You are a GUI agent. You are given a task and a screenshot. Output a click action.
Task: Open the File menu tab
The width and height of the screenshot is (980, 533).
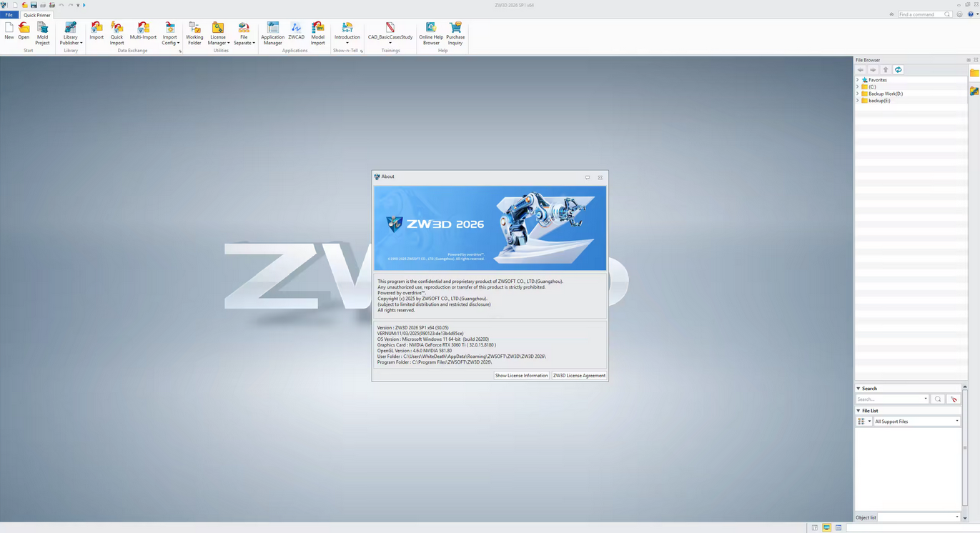point(9,15)
